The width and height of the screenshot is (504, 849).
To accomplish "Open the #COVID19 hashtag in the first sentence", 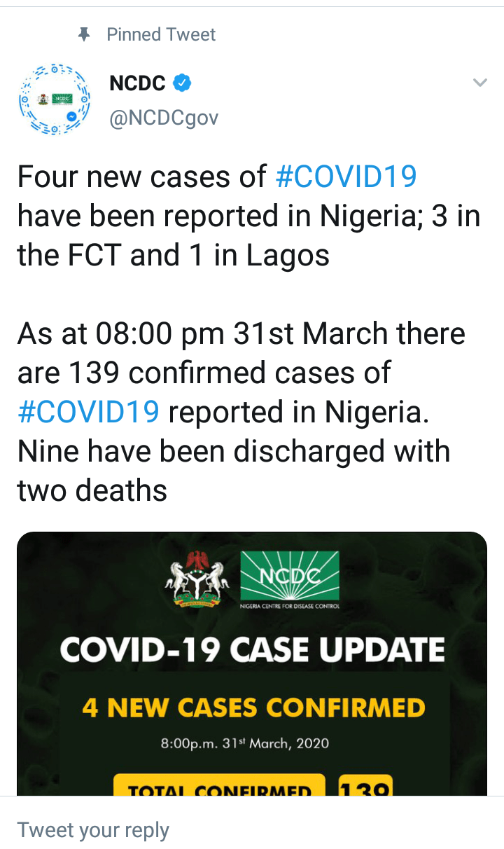I will pos(346,177).
